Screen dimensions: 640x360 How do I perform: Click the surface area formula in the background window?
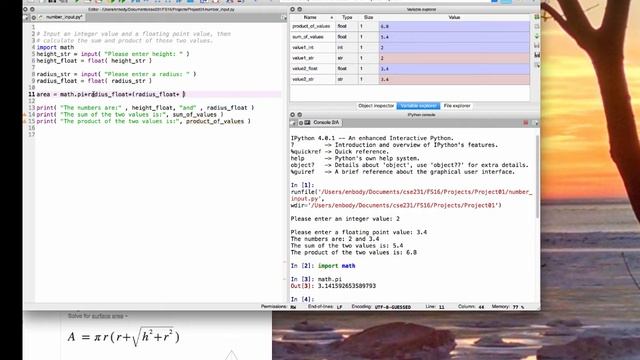[x=123, y=337]
